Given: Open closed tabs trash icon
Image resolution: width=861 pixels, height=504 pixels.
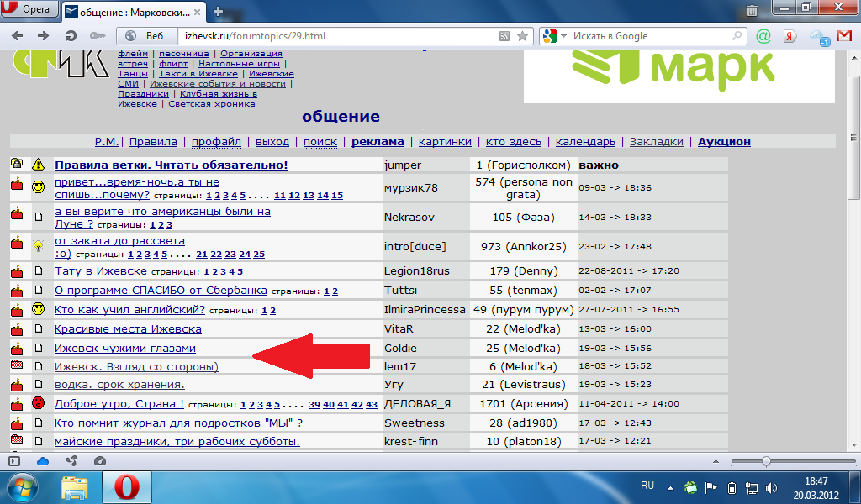Looking at the screenshot, I should pyautogui.click(x=751, y=11).
